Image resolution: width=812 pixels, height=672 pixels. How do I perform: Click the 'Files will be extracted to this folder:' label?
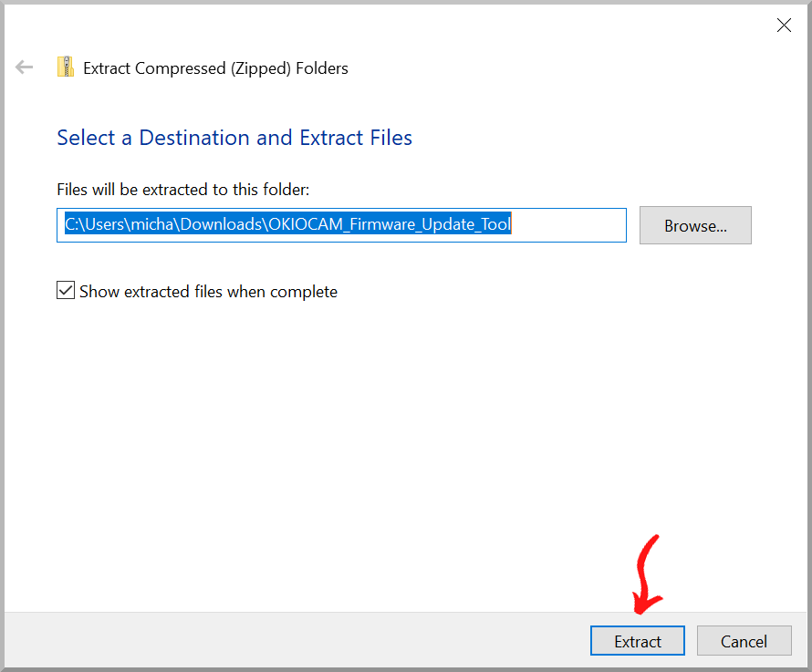(x=182, y=190)
